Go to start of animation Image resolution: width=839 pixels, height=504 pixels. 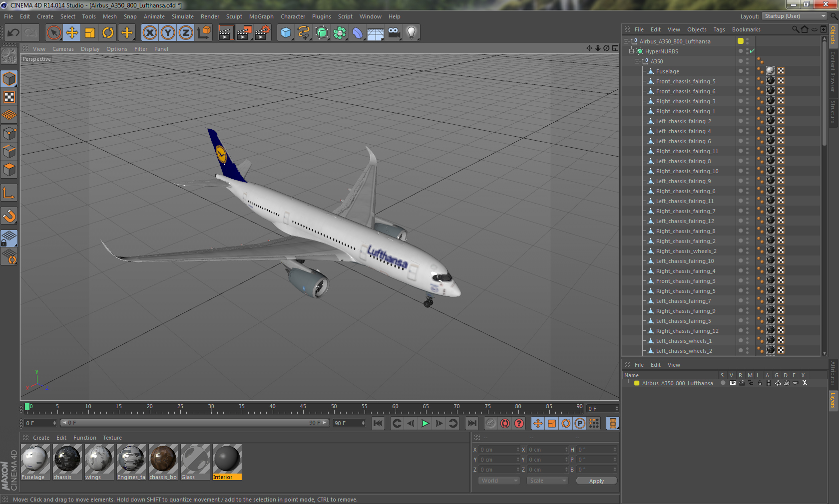coord(378,423)
